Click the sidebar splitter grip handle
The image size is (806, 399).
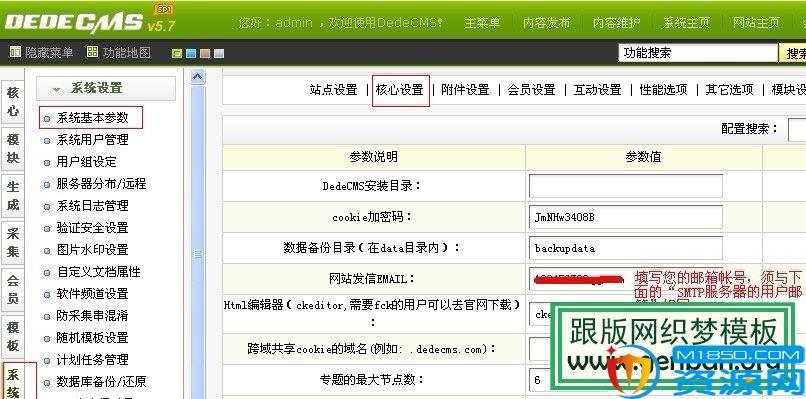click(197, 255)
